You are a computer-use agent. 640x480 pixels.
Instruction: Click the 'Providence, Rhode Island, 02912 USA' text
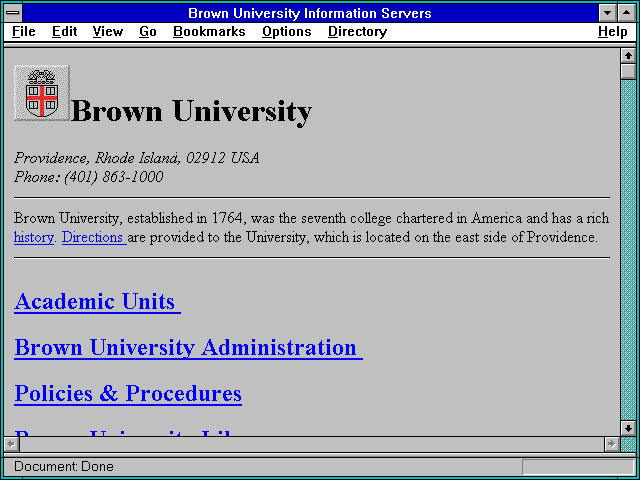[137, 158]
